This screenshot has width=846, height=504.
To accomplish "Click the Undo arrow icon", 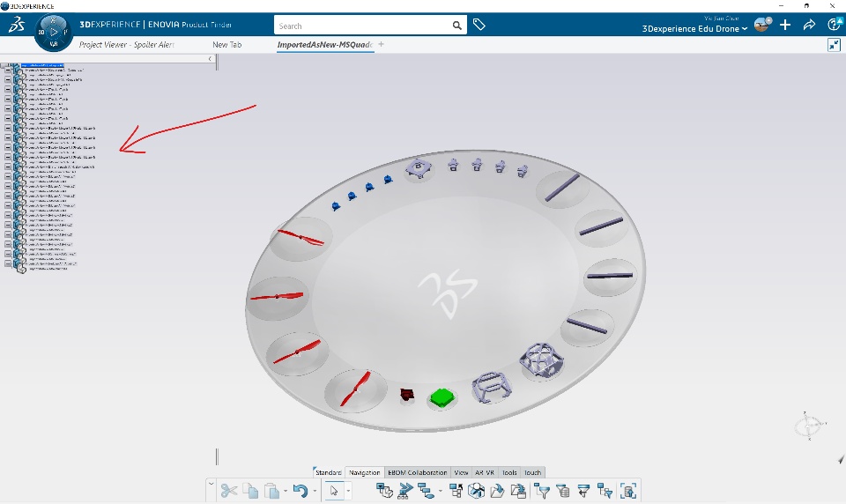I will pyautogui.click(x=301, y=491).
